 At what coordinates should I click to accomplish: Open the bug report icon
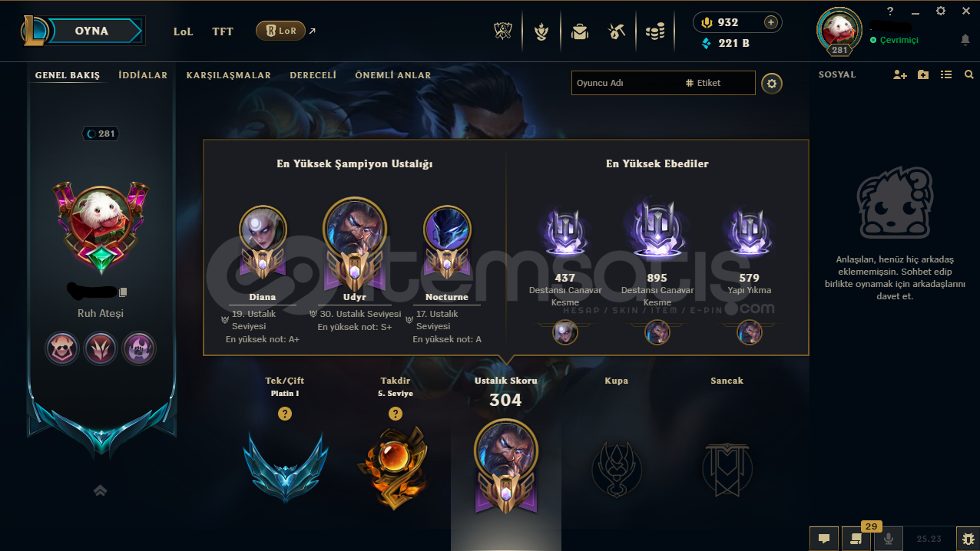click(967, 539)
